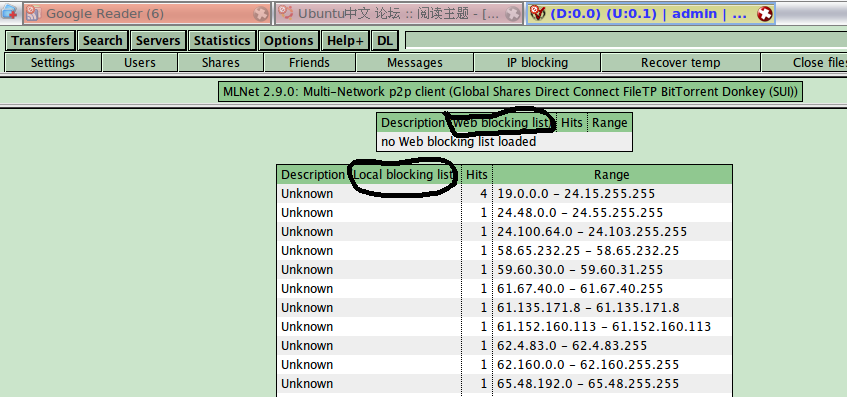Sort the Local blocking list by Hits

tap(476, 174)
